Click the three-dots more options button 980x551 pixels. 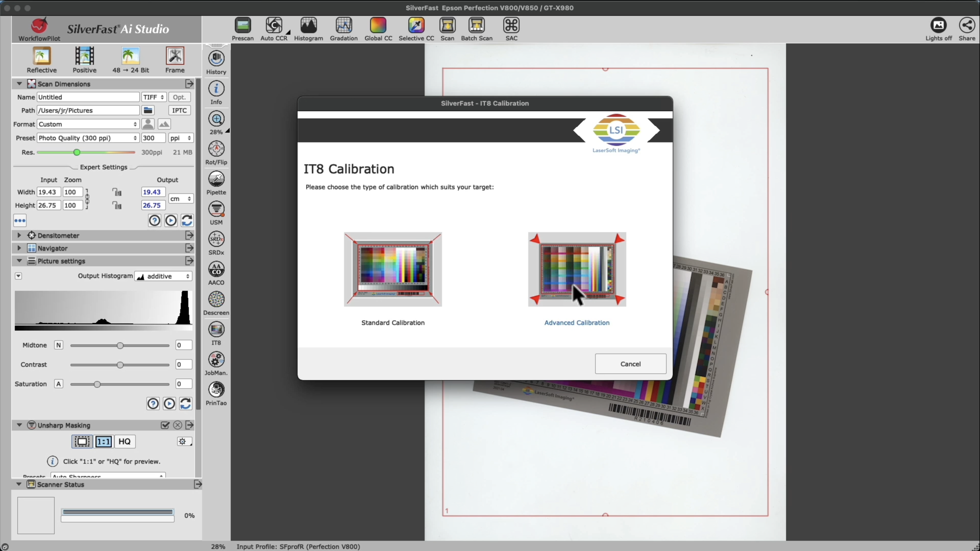coord(20,221)
